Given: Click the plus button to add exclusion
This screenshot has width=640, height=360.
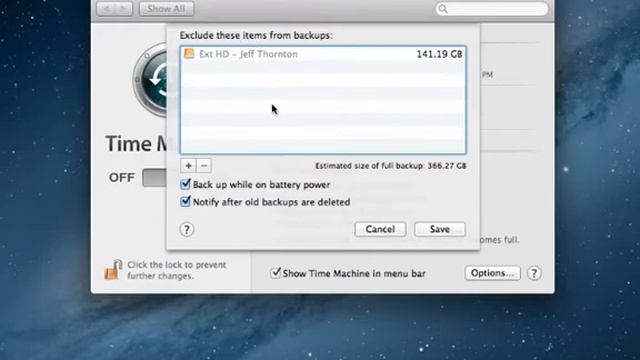Looking at the screenshot, I should tap(188, 166).
